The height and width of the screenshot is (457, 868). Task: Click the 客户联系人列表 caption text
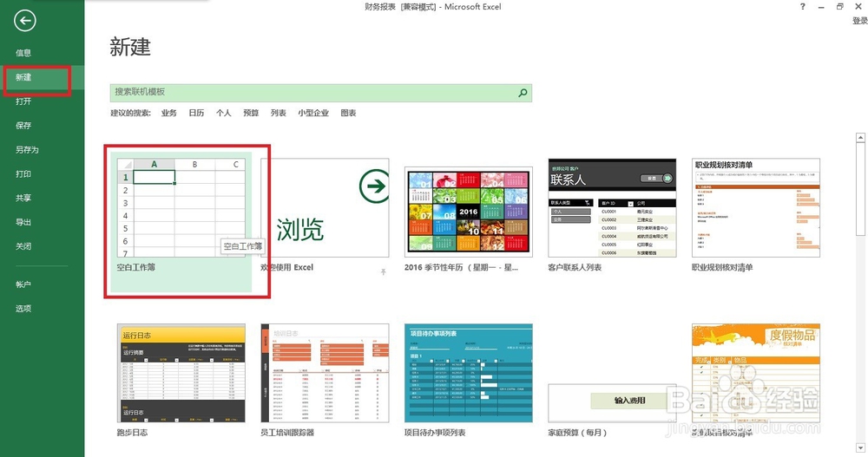click(x=575, y=267)
